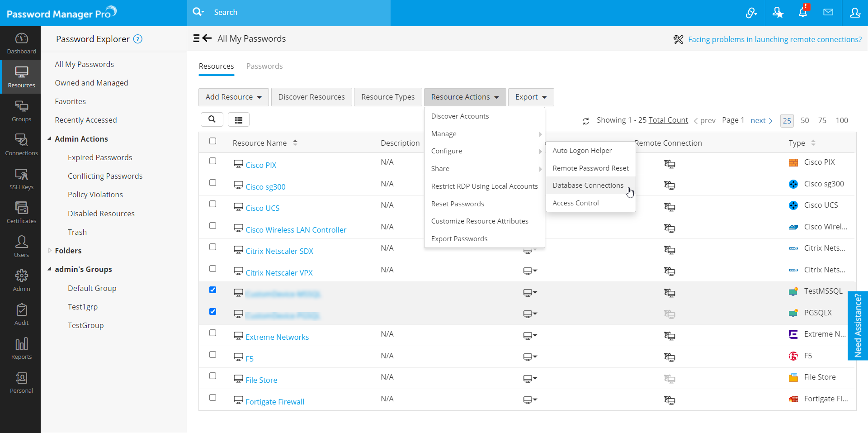868x433 pixels.
Task: Toggle the select-all header checkbox
Action: coord(212,141)
